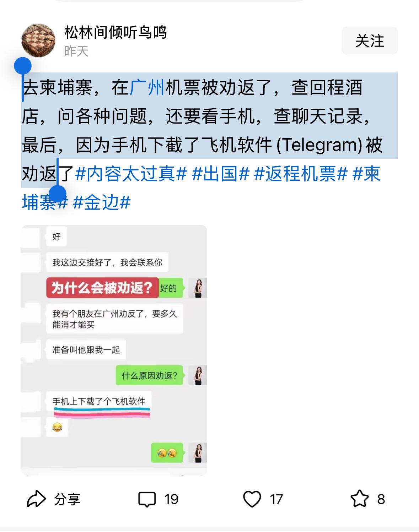Open hashtag #内容太过真#
The height and width of the screenshot is (532, 419).
[x=131, y=174]
